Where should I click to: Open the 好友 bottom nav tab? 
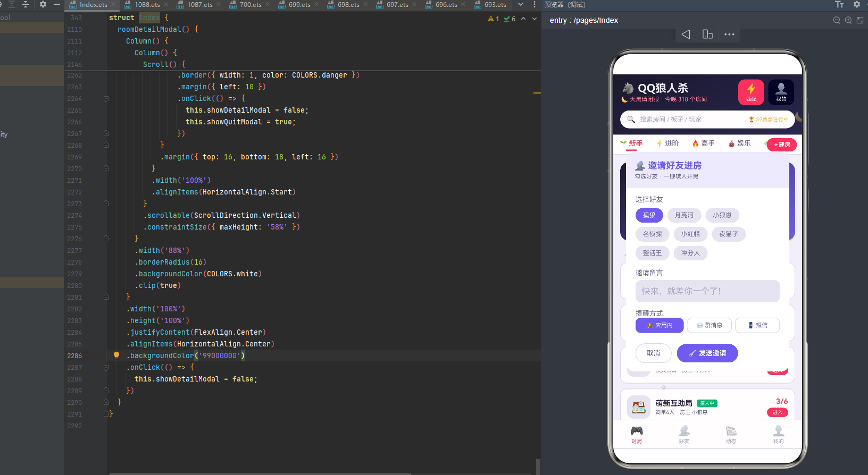[684, 434]
